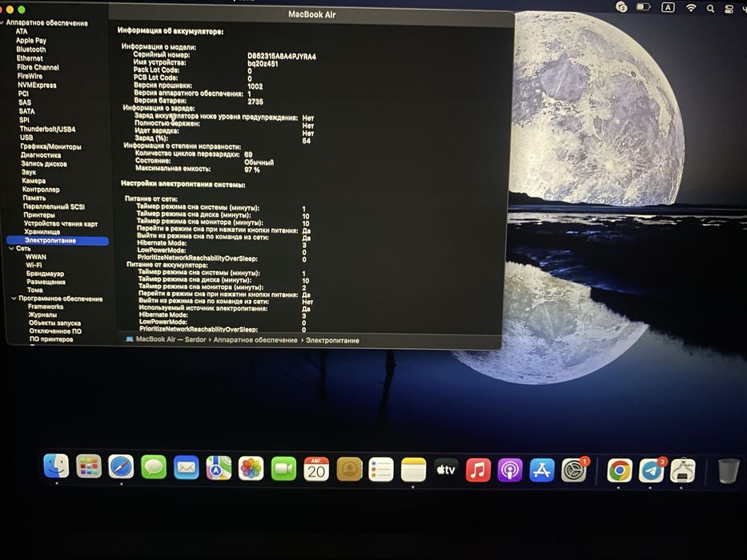
Task: Open Contacts app in the Dock
Action: coord(349,470)
